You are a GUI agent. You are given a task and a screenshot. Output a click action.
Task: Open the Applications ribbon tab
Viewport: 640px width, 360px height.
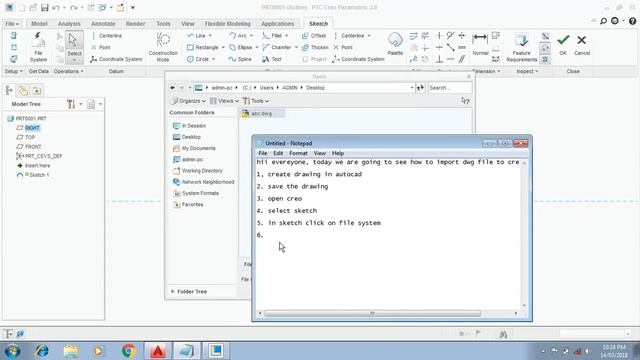278,24
